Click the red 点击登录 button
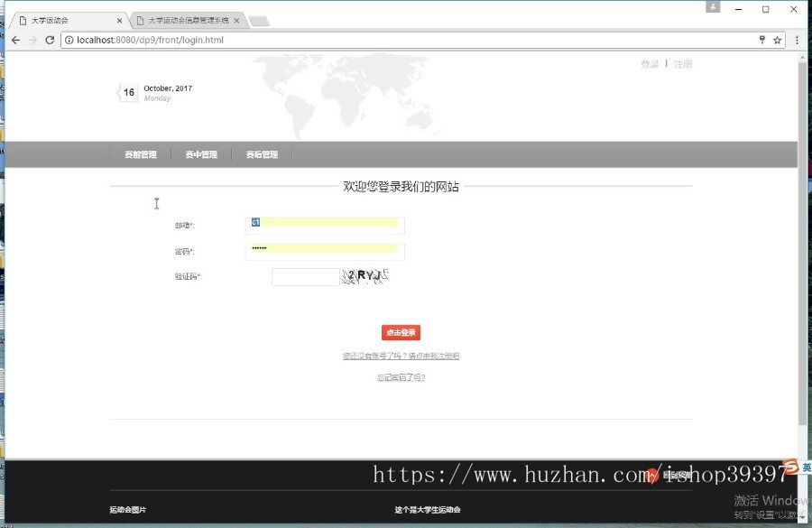The width and height of the screenshot is (812, 528). coord(401,333)
